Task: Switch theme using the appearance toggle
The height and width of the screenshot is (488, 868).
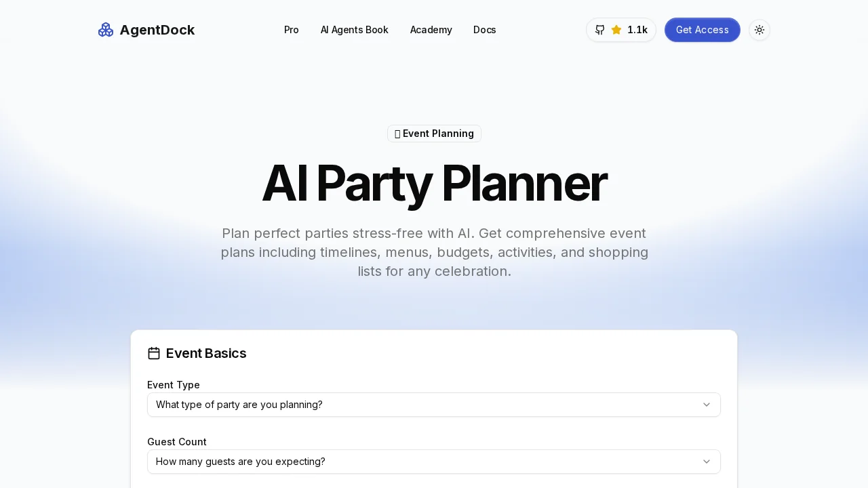Action: click(759, 30)
